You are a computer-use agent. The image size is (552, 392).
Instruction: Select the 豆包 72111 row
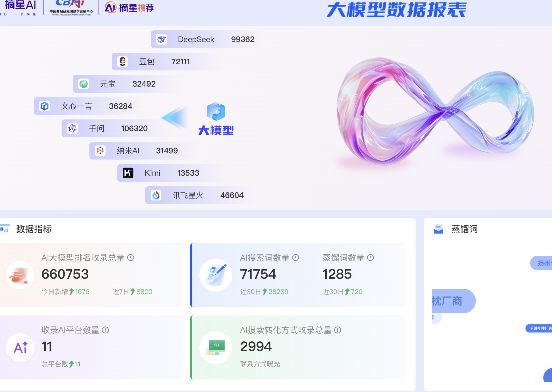tap(167, 62)
